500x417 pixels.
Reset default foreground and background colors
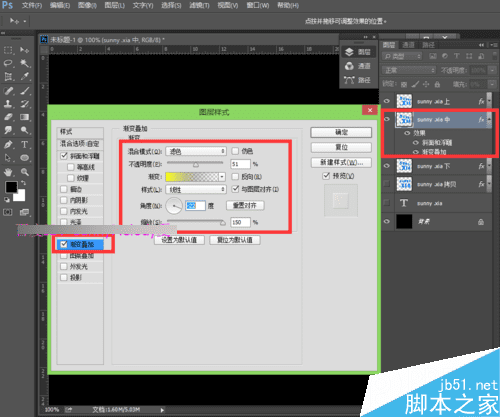(x=7, y=199)
